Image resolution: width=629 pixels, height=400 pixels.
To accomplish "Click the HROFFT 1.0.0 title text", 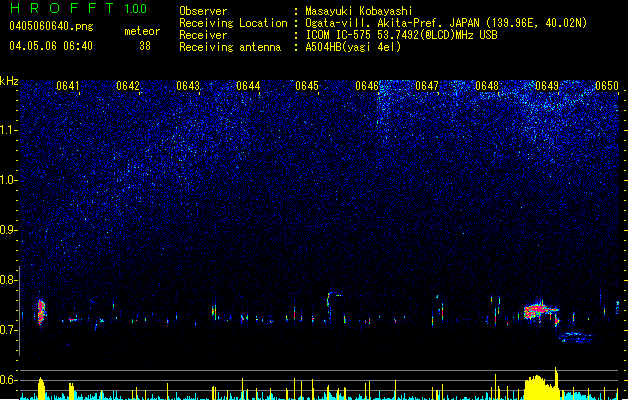I will coord(79,8).
